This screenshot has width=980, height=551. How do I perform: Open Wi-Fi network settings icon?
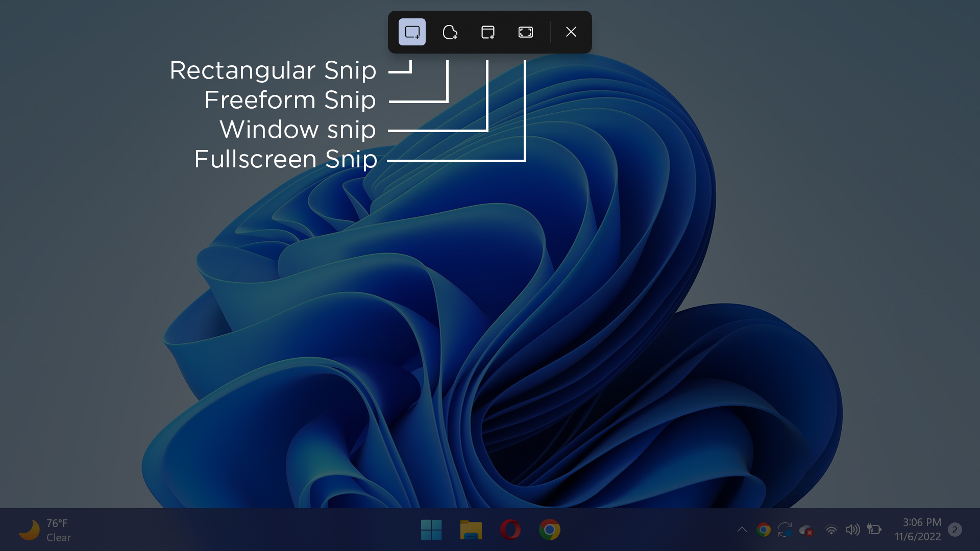[831, 530]
